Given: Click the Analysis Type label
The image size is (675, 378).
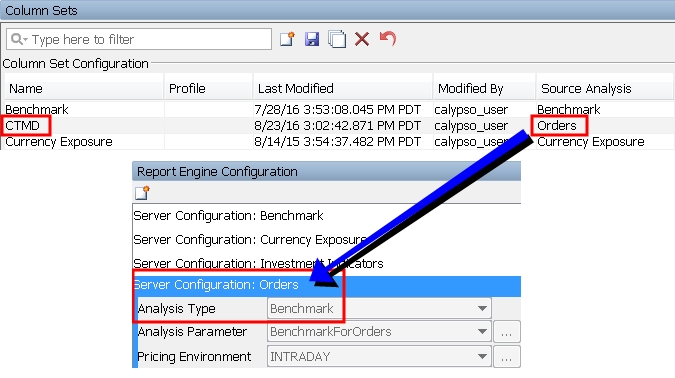Looking at the screenshot, I should 176,308.
